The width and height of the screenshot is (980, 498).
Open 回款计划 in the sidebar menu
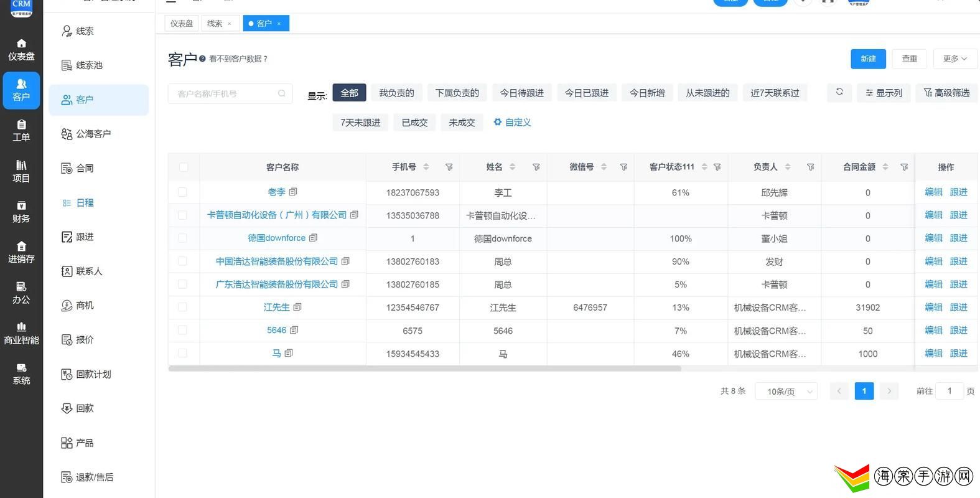pos(99,374)
